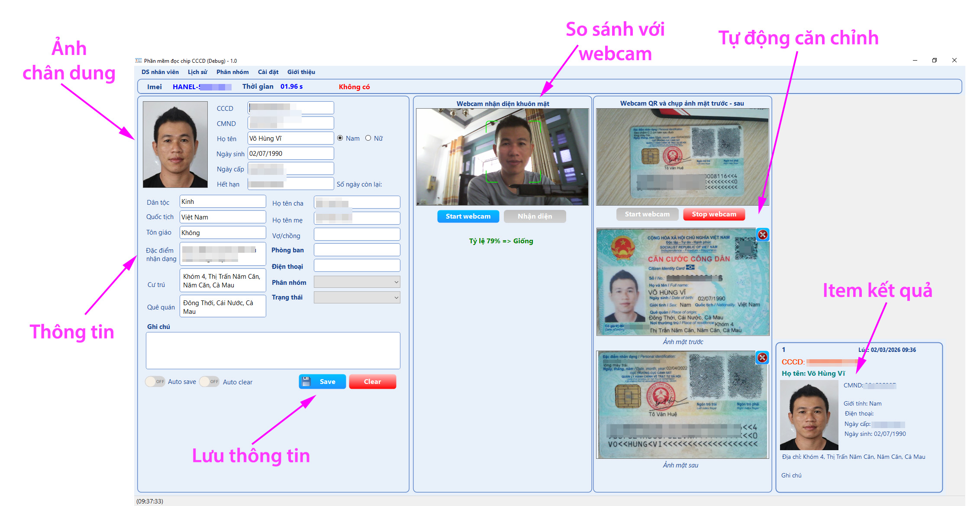Select the Nam gender radio button
The image size is (980, 506).
(x=340, y=138)
